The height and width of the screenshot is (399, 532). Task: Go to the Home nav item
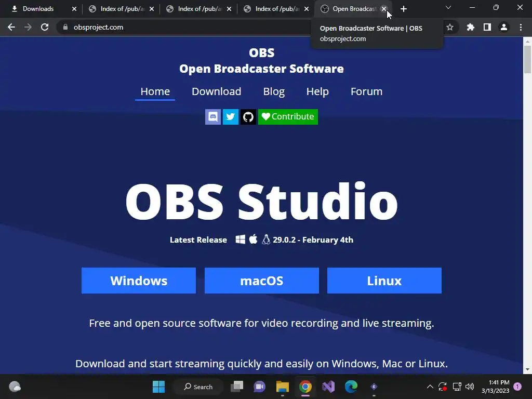pos(155,91)
